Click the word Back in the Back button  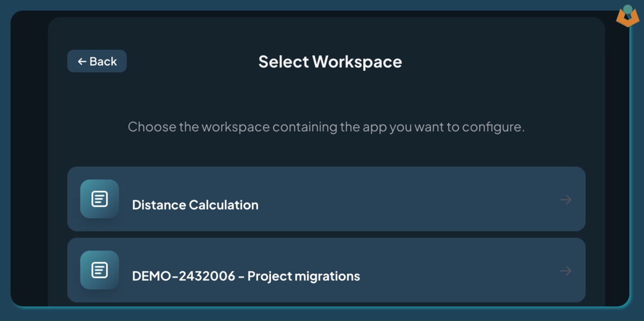[103, 62]
